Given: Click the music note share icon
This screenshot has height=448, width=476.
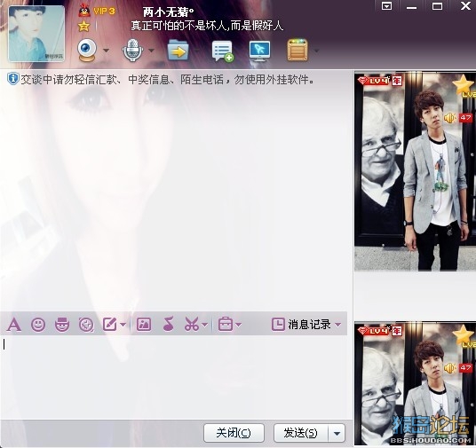Looking at the screenshot, I should pyautogui.click(x=169, y=324).
